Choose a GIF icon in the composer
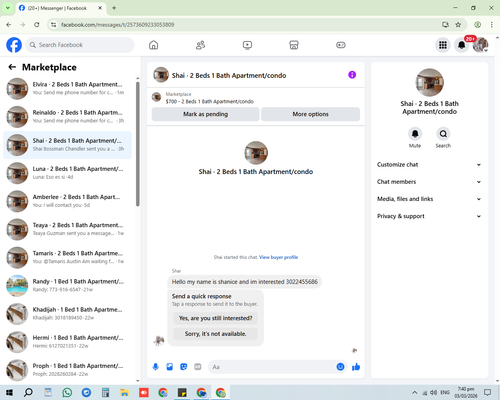 198,367
